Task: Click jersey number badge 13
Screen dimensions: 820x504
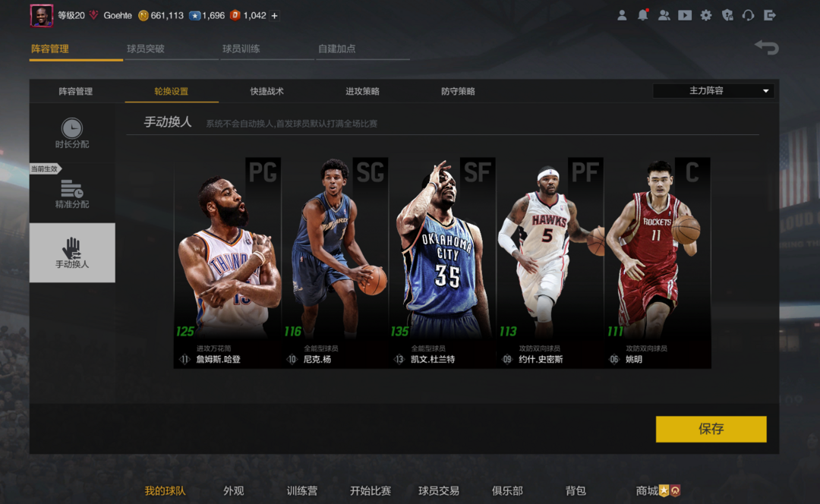Action: click(x=399, y=359)
